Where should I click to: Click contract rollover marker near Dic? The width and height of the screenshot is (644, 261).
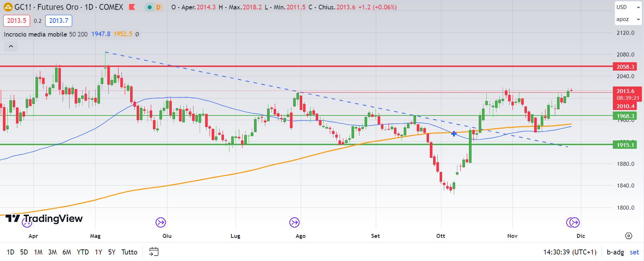tap(574, 222)
